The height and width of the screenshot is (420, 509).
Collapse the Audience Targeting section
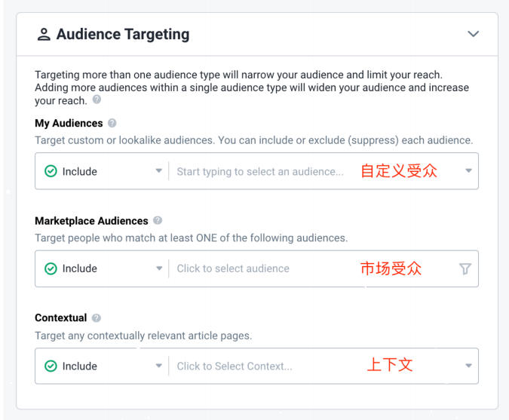coord(473,34)
